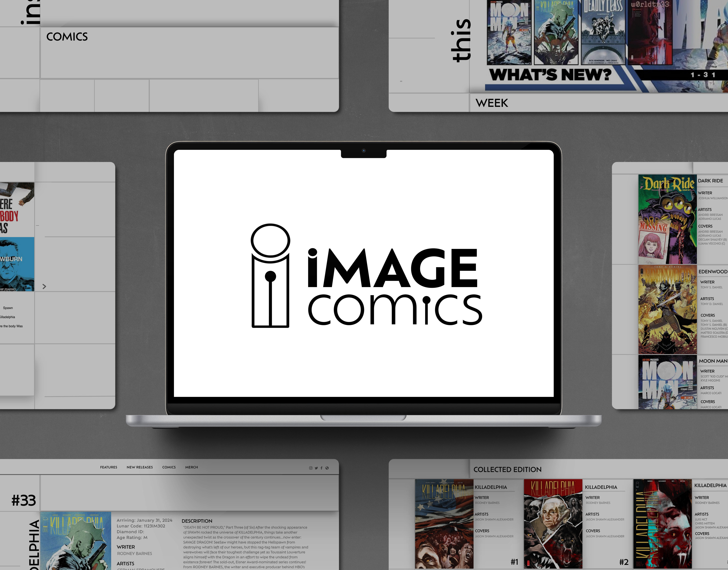The width and height of the screenshot is (728, 570).
Task: Click RODNEY BARNES writer on issue #33 page
Action: (134, 553)
